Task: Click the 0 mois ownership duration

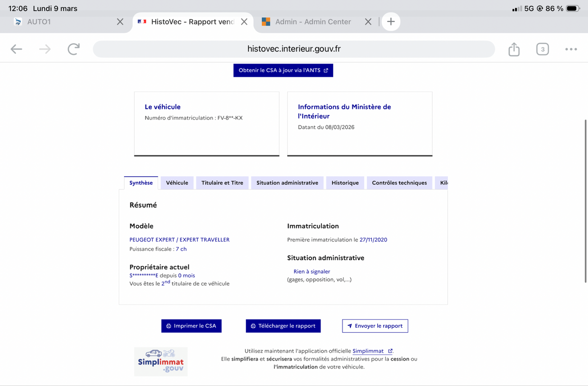Action: (x=186, y=275)
